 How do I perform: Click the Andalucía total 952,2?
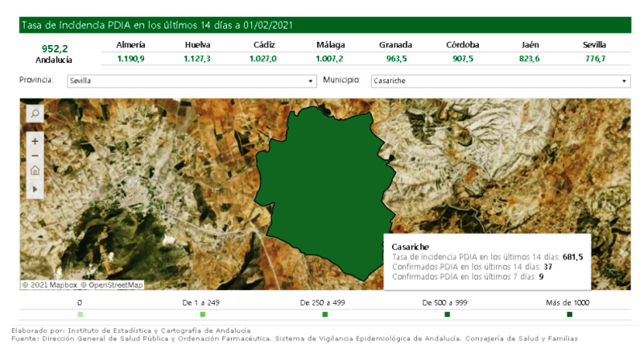tap(55, 48)
